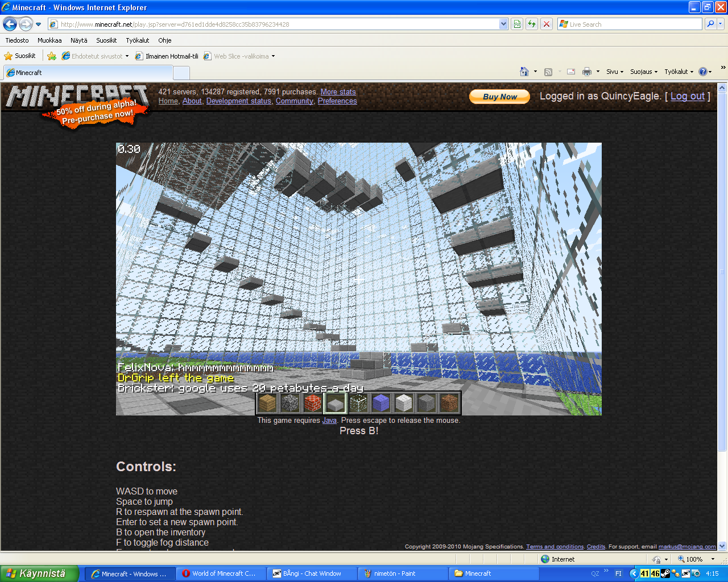Expand the Ehdotetut sivustot dropdown
This screenshot has width=728, height=582.
click(x=127, y=56)
